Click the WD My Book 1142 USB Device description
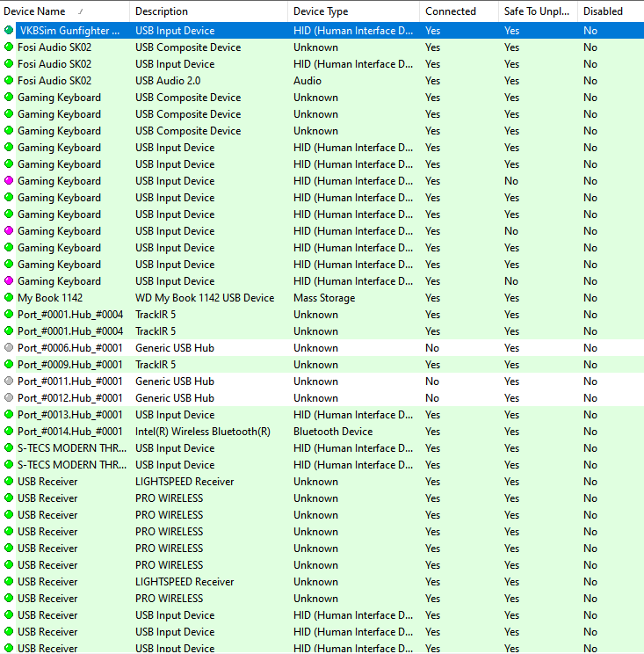 [205, 298]
